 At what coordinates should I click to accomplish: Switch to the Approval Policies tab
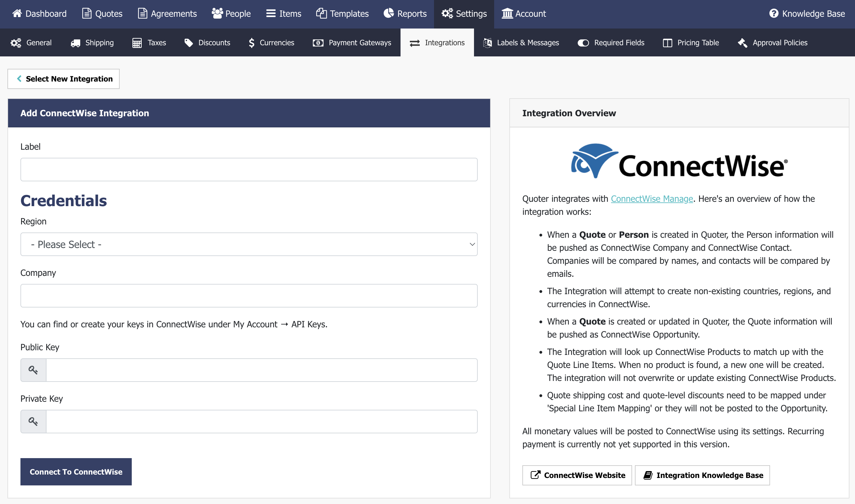pos(773,43)
